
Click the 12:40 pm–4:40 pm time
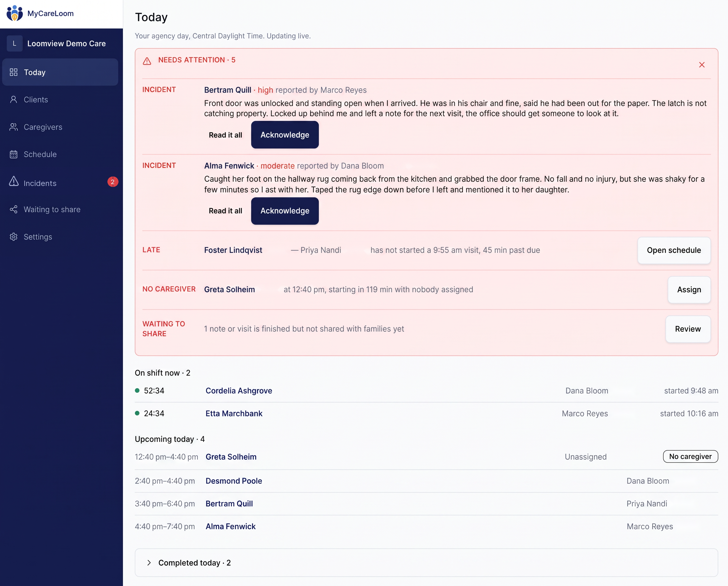167,457
